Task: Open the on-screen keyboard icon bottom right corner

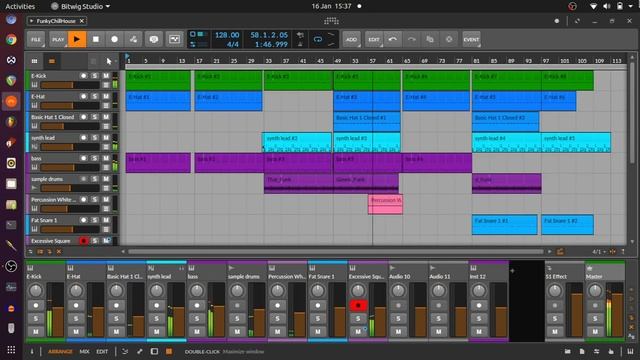Action: [630, 351]
